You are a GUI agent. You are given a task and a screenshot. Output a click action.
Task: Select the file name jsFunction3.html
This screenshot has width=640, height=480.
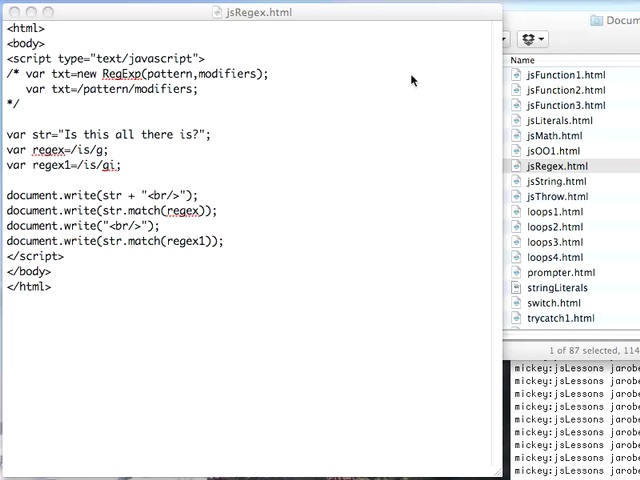(x=566, y=105)
